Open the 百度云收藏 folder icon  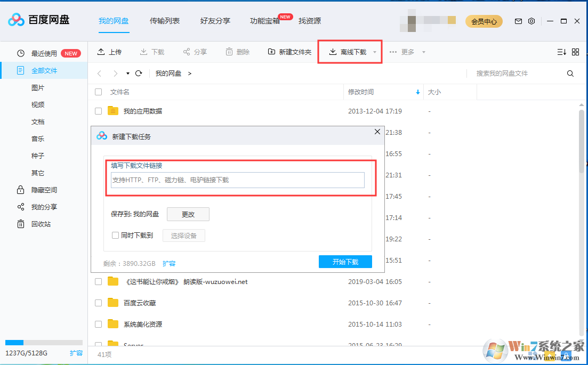113,303
